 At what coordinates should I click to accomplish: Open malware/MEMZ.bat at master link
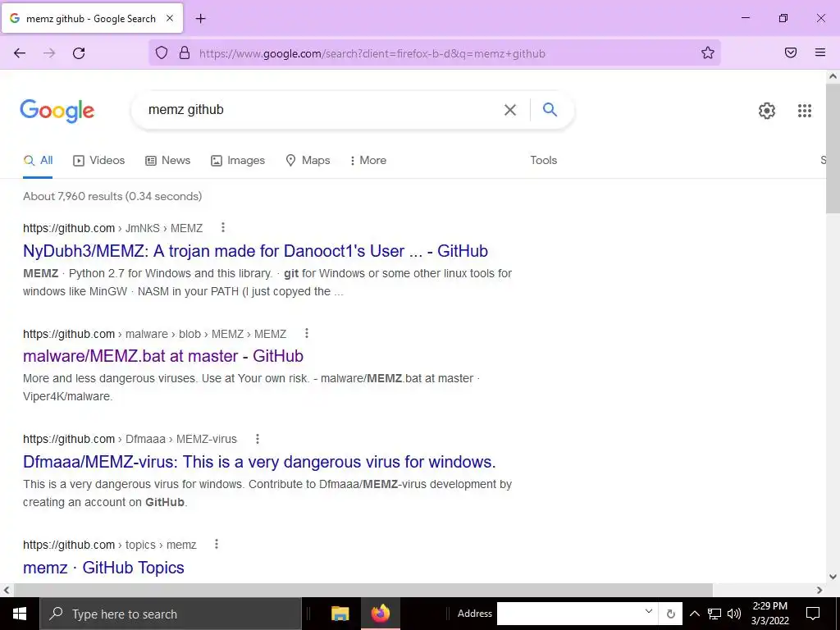[163, 356]
